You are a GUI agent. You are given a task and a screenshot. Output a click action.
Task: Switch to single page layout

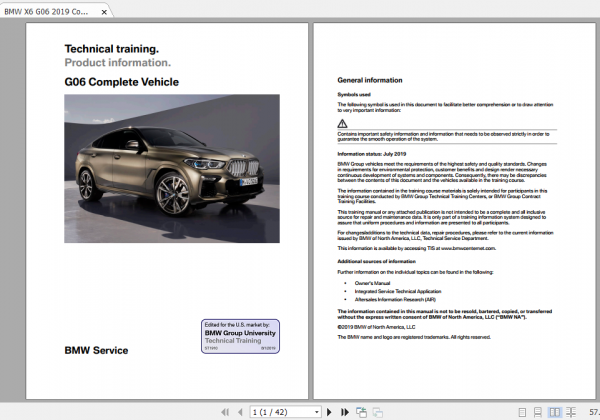(x=522, y=412)
